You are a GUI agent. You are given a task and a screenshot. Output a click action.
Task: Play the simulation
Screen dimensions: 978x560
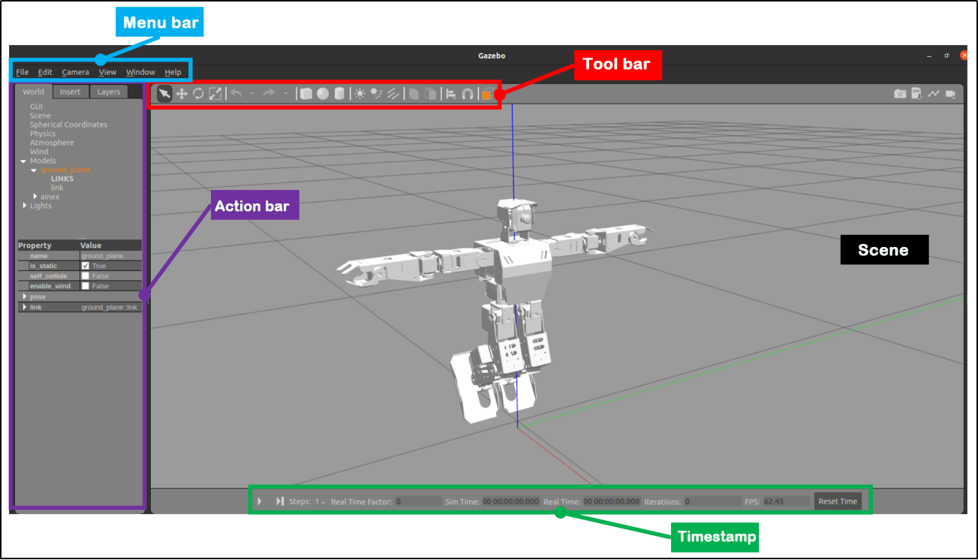[x=260, y=501]
